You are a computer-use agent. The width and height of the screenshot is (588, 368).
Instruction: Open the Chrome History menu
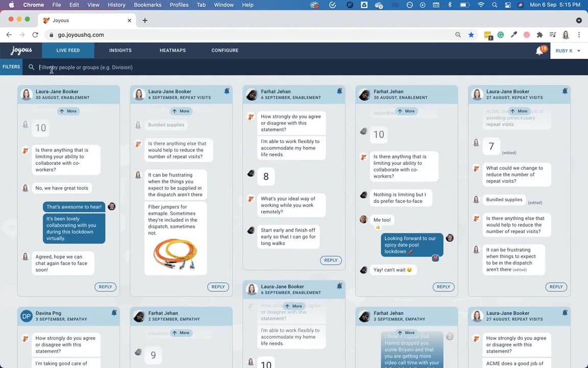tap(116, 5)
